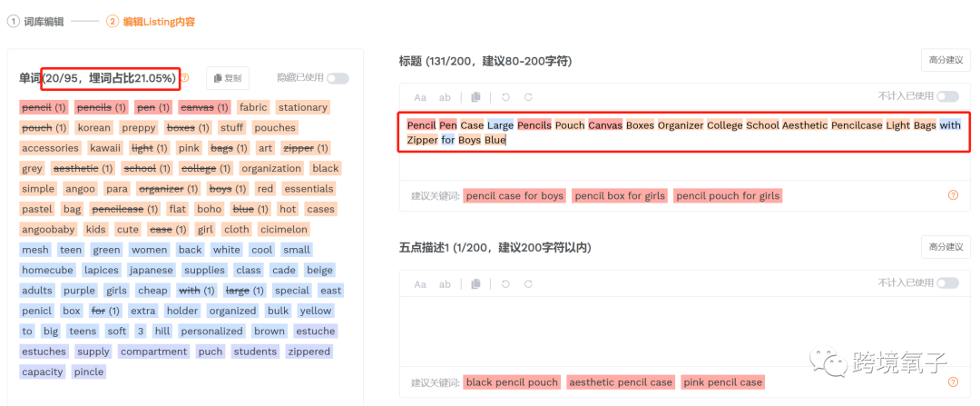Viewport: 980px width, 406px height.
Task: Click the word tag 'pincle'
Action: click(89, 371)
